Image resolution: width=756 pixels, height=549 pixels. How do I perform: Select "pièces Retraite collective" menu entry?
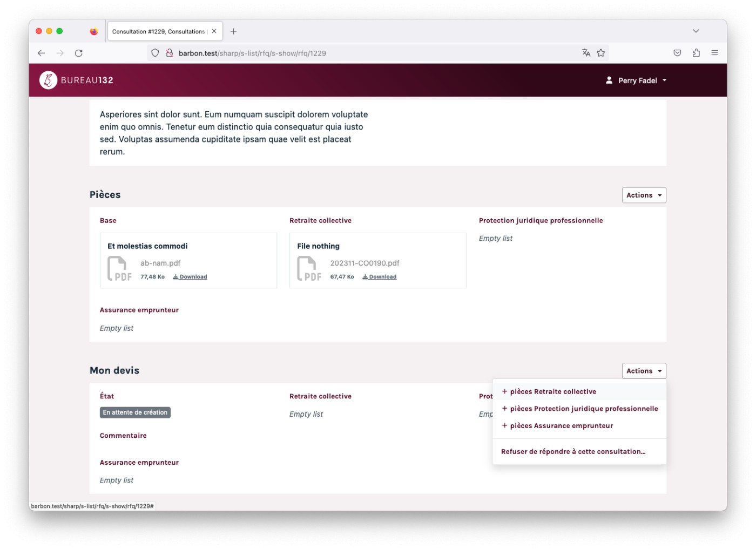pyautogui.click(x=553, y=392)
